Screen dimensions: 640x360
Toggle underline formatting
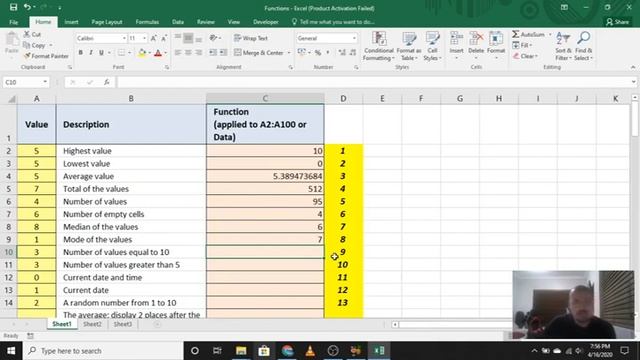[101, 53]
